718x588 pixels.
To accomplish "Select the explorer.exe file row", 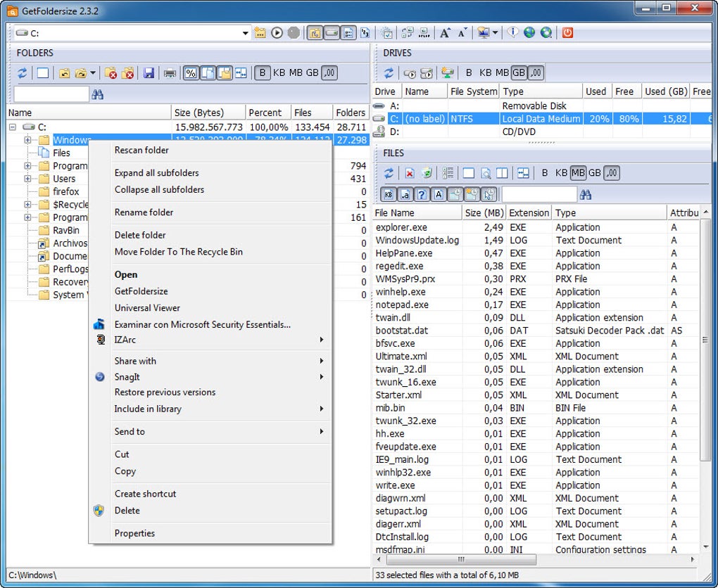I will click(536, 227).
